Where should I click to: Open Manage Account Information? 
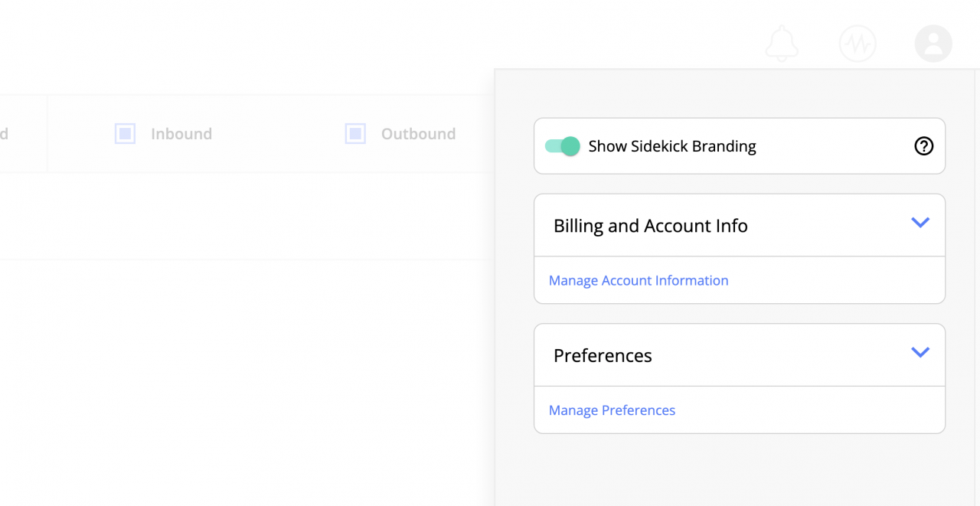639,280
